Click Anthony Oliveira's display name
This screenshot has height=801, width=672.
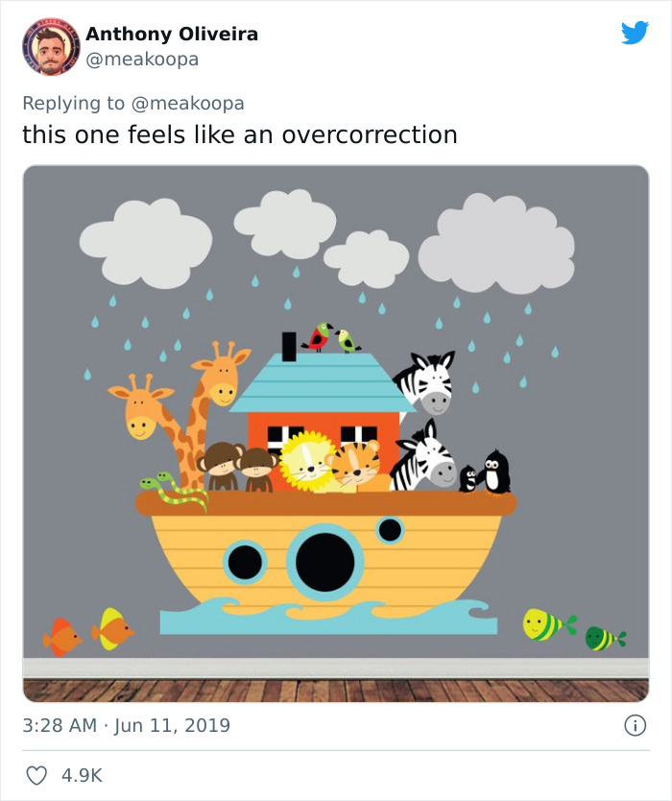pos(172,35)
